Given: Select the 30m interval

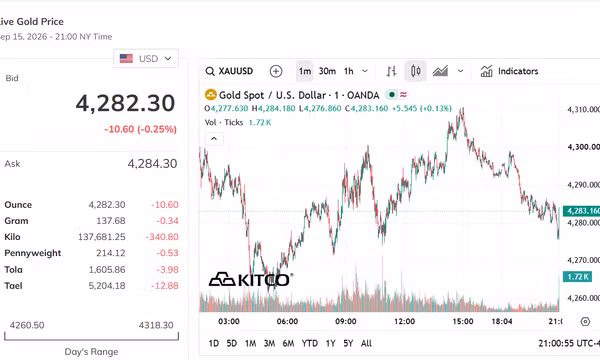Looking at the screenshot, I should (x=327, y=71).
